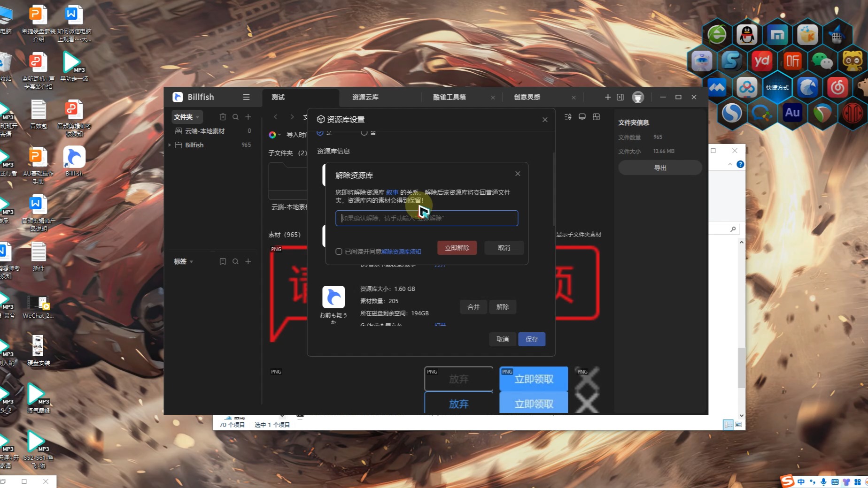Switch to the 资源云库 tab
The image size is (868, 488).
[x=365, y=97]
